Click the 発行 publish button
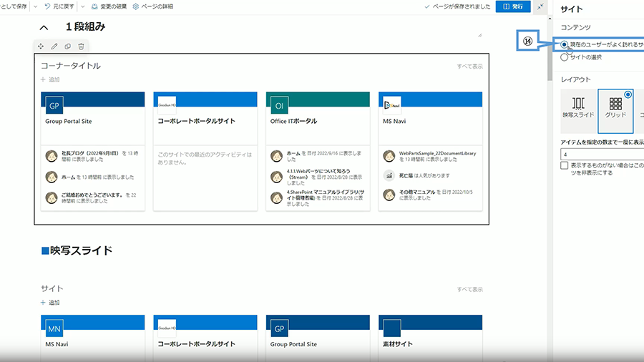This screenshot has width=644, height=362. pyautogui.click(x=513, y=6)
